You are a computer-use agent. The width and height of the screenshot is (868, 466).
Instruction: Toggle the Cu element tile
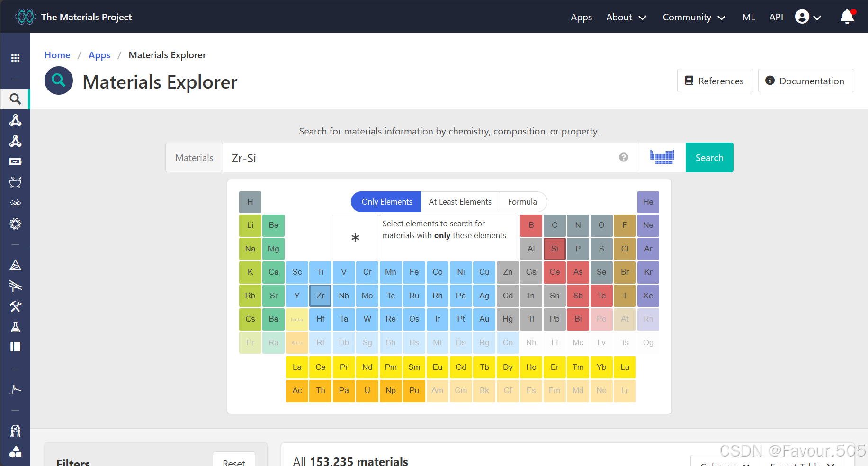point(484,272)
